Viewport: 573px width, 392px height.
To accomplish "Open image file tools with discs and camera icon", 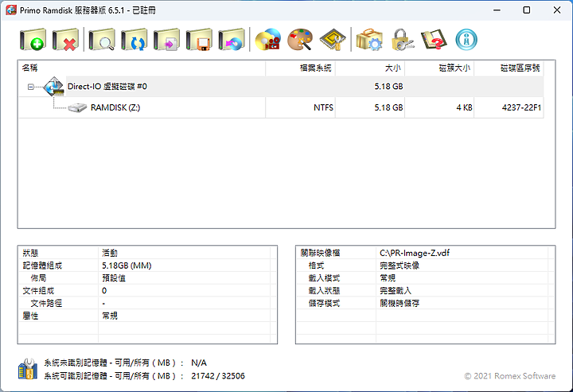I will [268, 40].
